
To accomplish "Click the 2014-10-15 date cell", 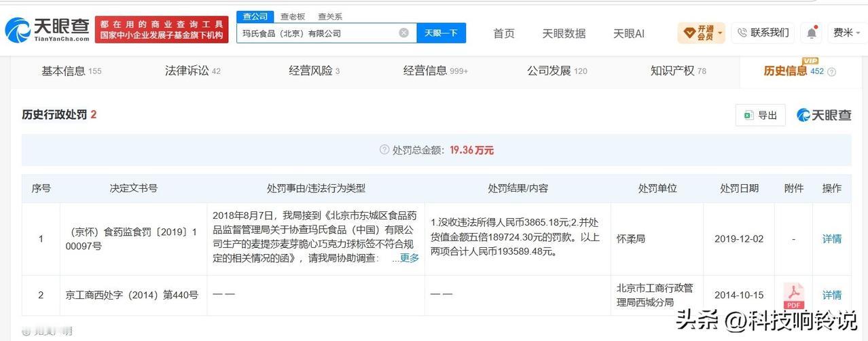I will point(739,295).
